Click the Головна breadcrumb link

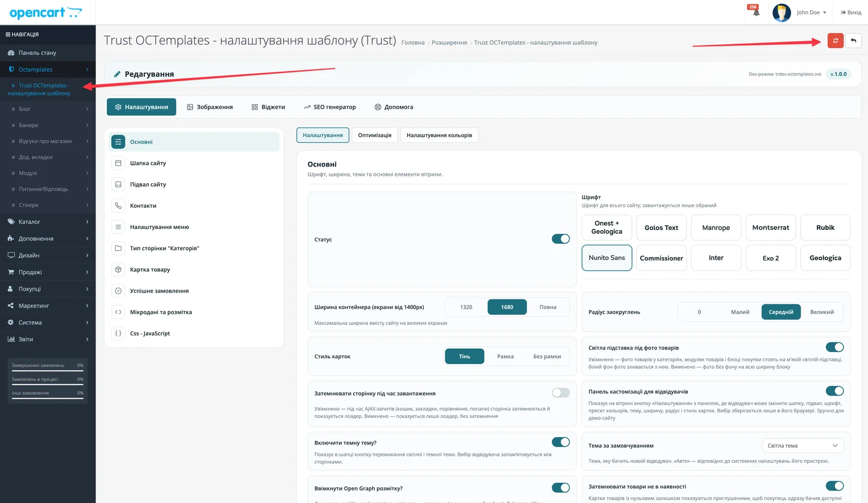pyautogui.click(x=413, y=43)
